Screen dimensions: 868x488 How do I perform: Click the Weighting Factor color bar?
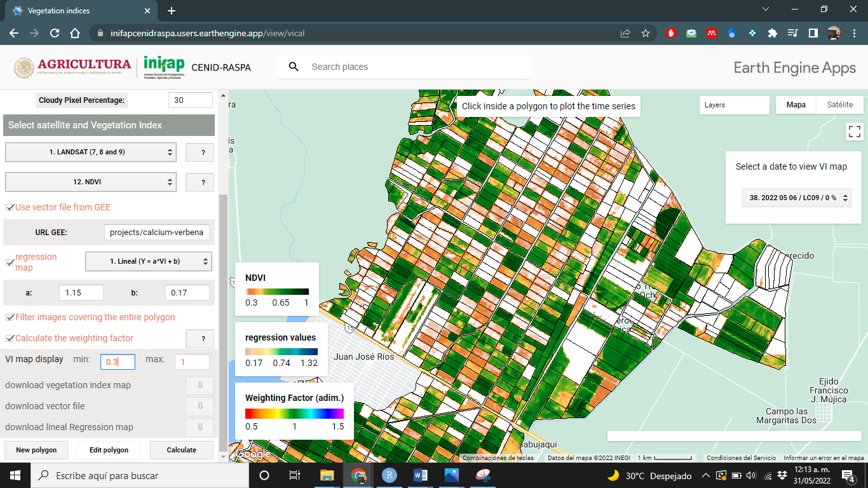point(294,414)
